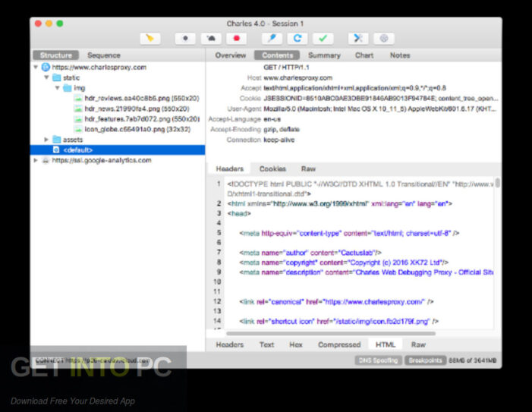Click the green checkmark Validate icon
Screen dimensions: 532x412
coord(323,39)
